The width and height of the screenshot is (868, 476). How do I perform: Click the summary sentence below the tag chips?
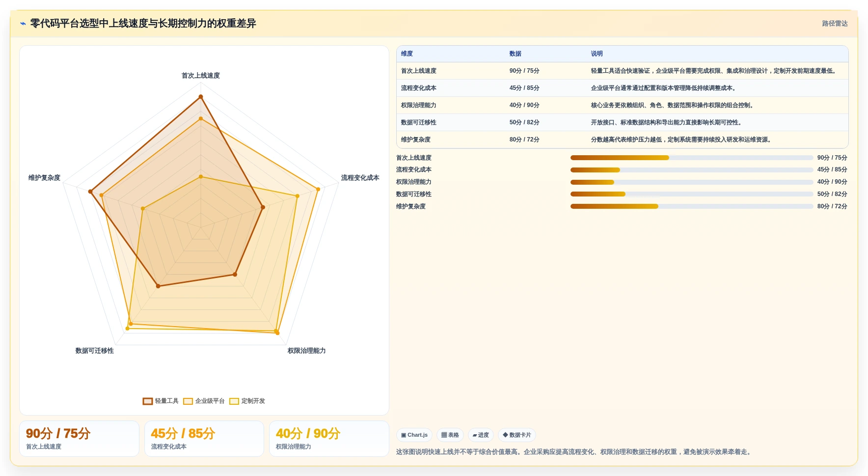[x=575, y=452]
